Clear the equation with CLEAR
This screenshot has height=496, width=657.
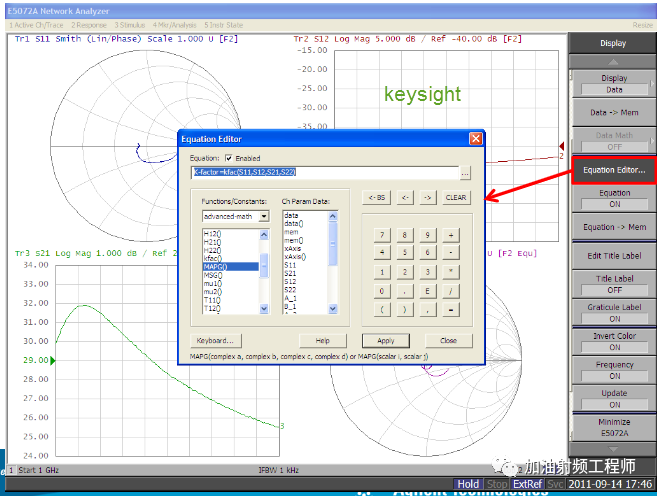pos(456,197)
